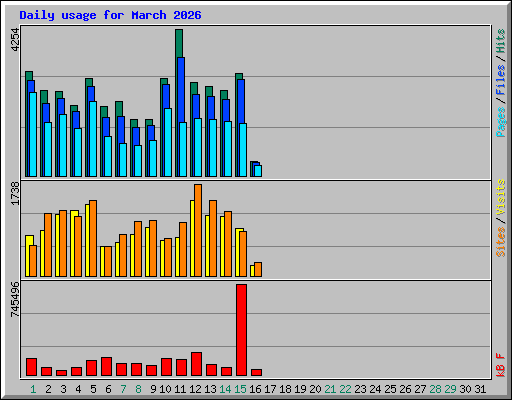Screen dimensions: 512x400
Task: Click day label 4 on the axis
Action: (x=78, y=389)
